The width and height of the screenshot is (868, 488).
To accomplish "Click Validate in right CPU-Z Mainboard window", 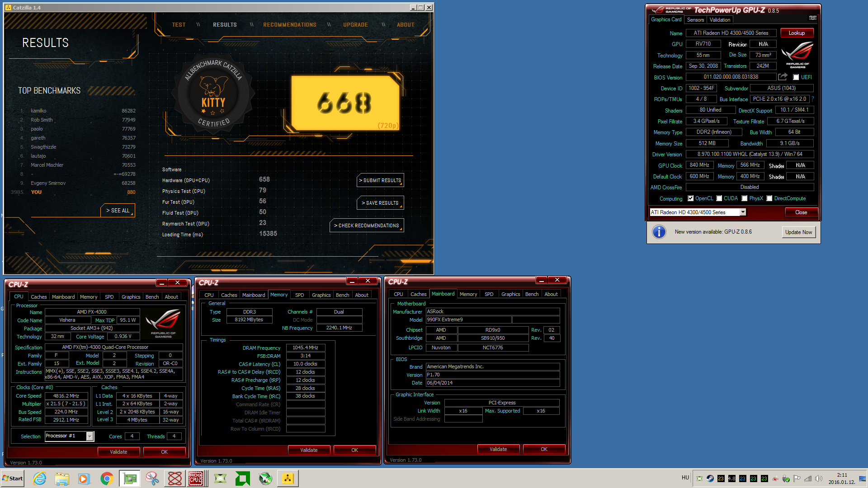I will click(x=498, y=449).
